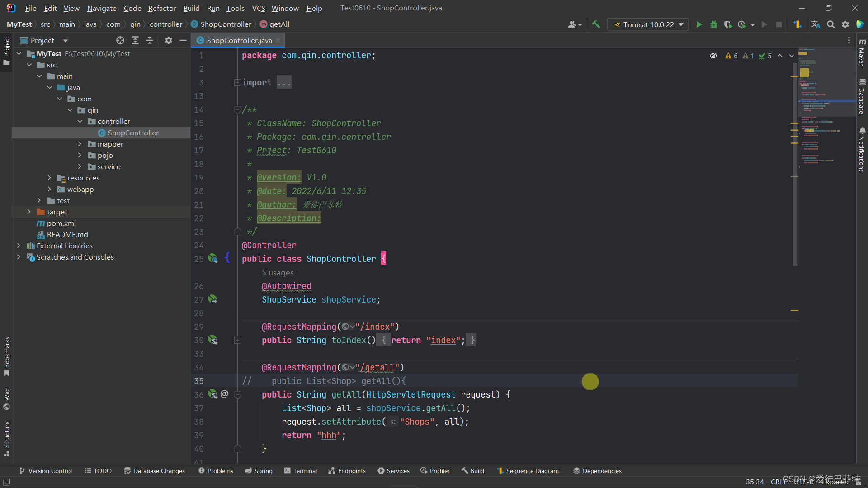
Task: Toggle the Javadoc fold marker at line 14
Action: (x=237, y=109)
